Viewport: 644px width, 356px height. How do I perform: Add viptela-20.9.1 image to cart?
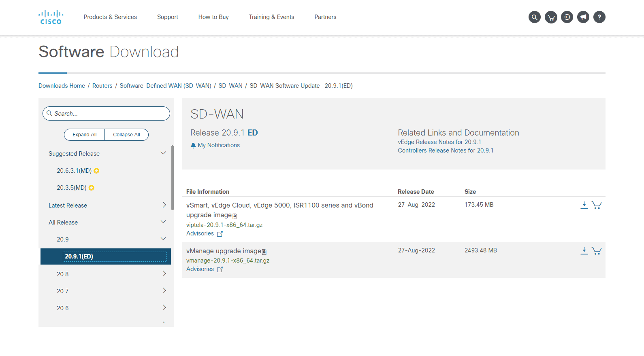[x=597, y=205]
